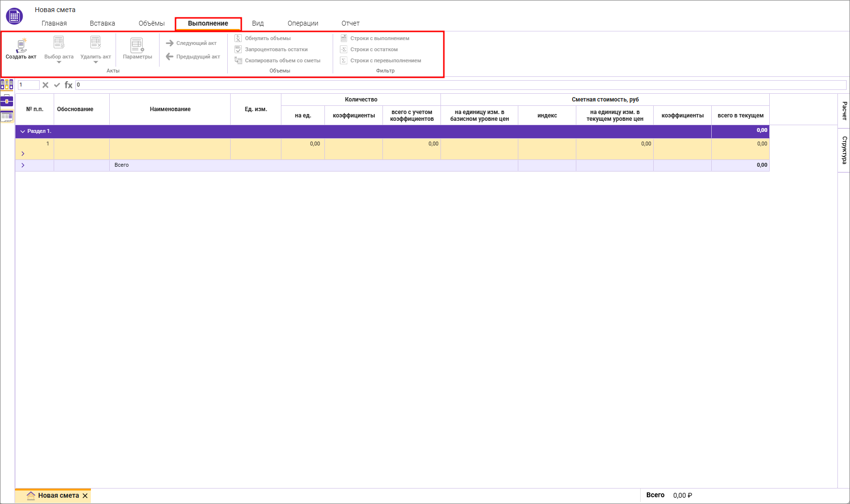Select the briefcase icon in left sidebar
The height and width of the screenshot is (504, 850).
click(7, 101)
